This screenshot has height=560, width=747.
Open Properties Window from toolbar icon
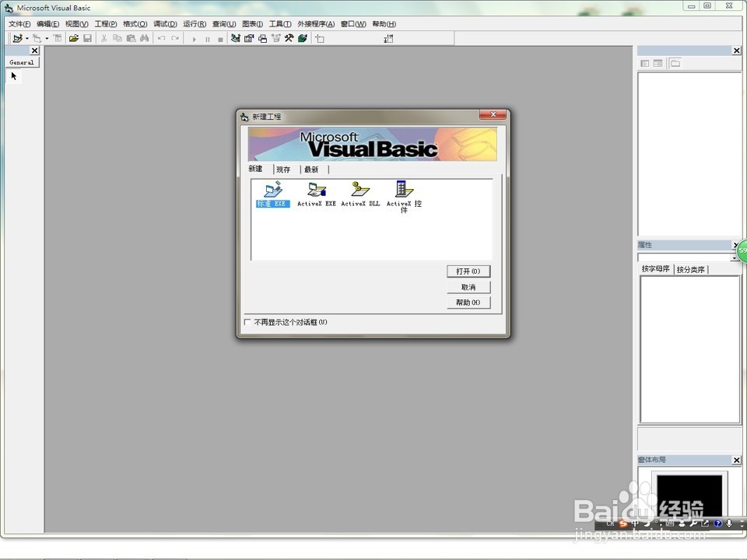tap(249, 39)
